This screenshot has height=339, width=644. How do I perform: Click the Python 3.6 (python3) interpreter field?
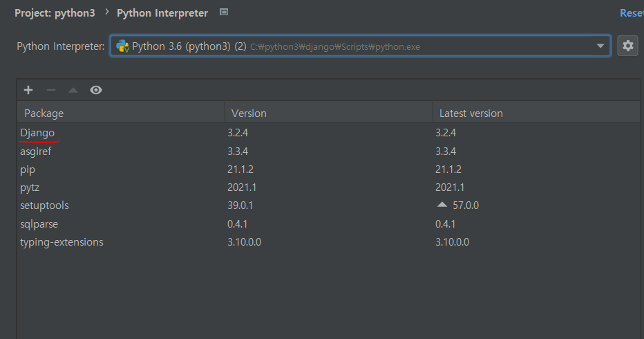coord(360,46)
